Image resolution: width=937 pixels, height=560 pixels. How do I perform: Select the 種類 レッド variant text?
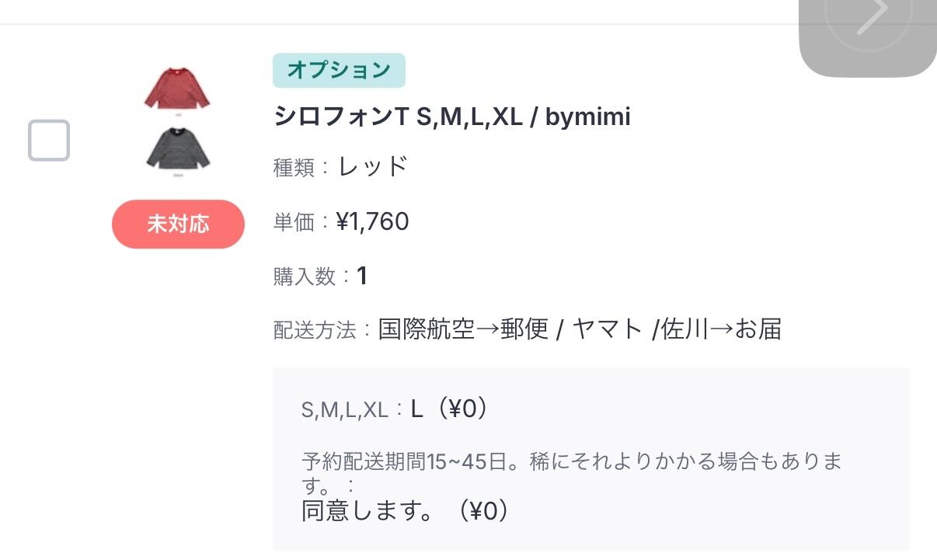pos(373,166)
